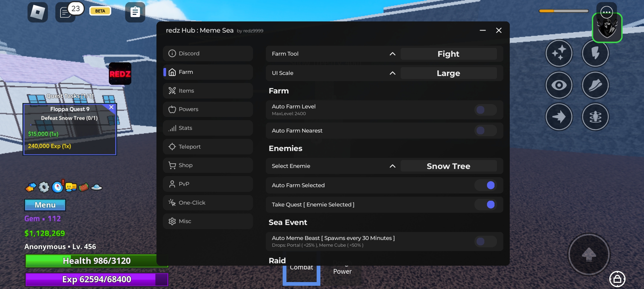Screen dimensions: 644x289
Task: Open the UI Scale dropdown
Action: 448,73
